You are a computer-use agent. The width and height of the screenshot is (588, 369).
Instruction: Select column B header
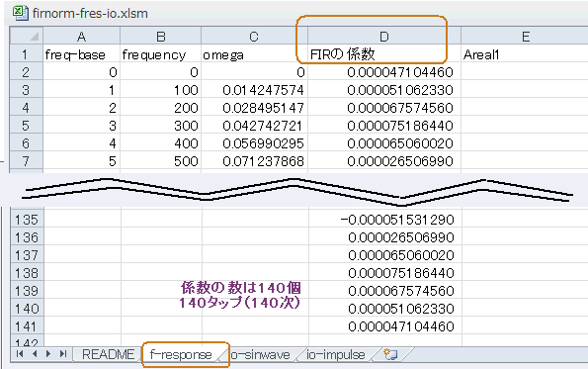tap(160, 36)
